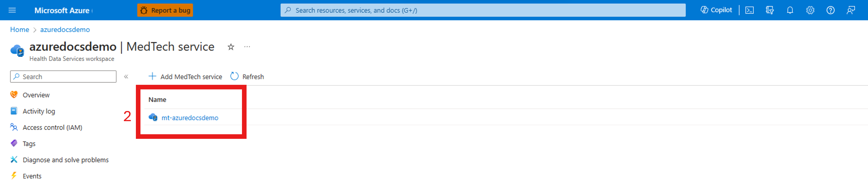Favorite this page with the star icon
The width and height of the screenshot is (868, 185).
coord(231,47)
